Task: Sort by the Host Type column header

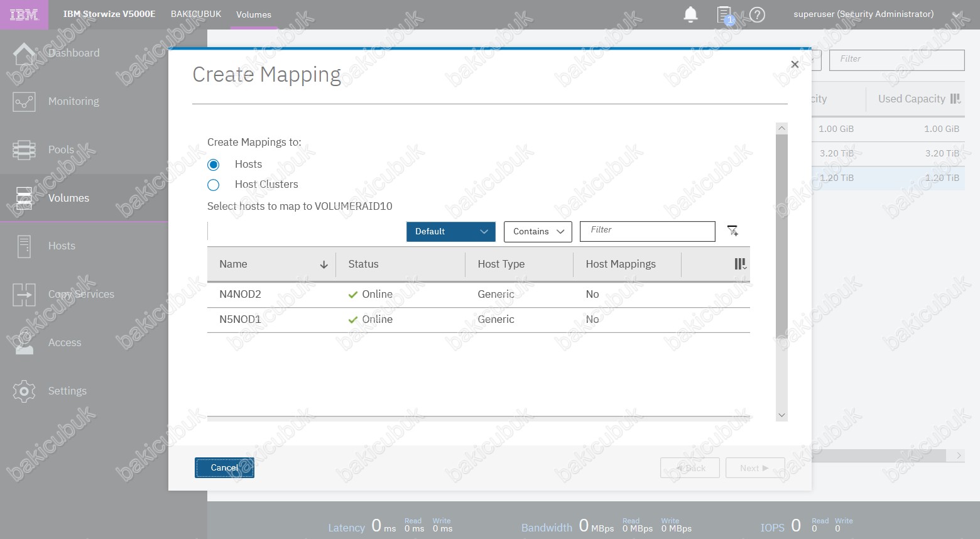Action: (501, 264)
